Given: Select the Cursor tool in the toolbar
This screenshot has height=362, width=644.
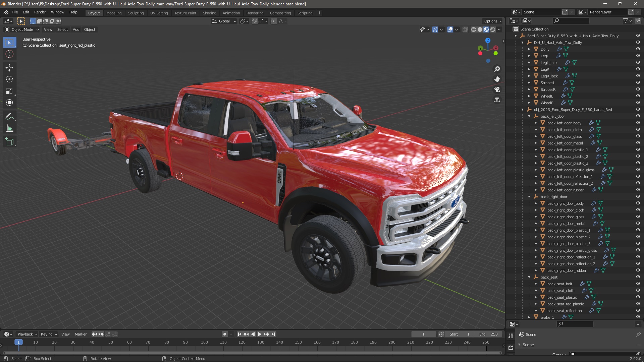Looking at the screenshot, I should [x=9, y=54].
